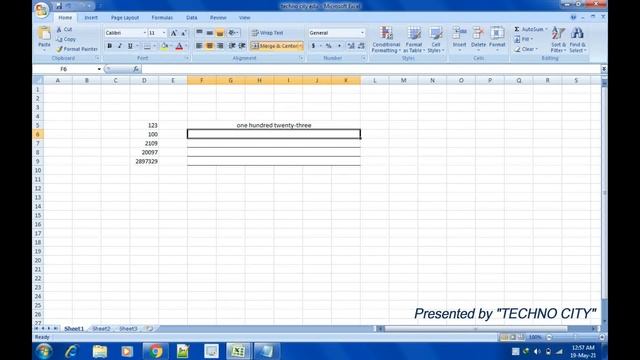The width and height of the screenshot is (640, 360).
Task: Open the AutoSum dropdown
Action: coord(546,29)
